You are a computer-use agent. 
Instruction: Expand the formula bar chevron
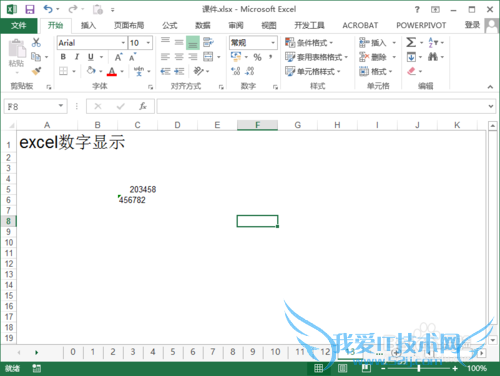click(491, 107)
